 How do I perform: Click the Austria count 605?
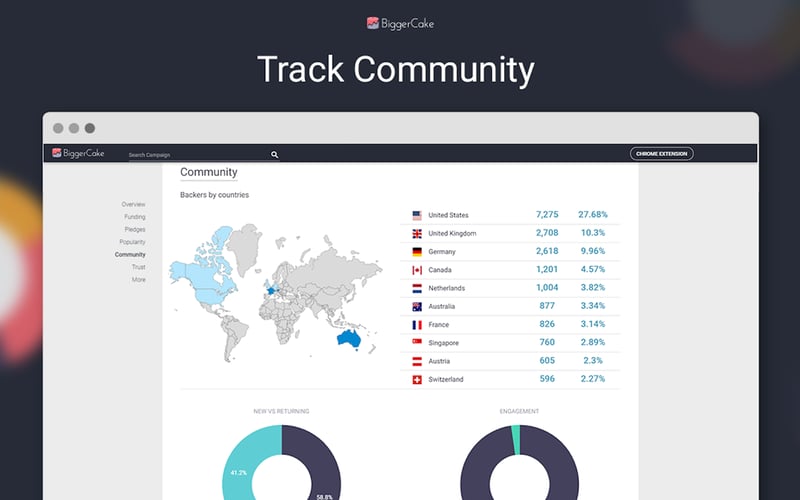point(547,361)
